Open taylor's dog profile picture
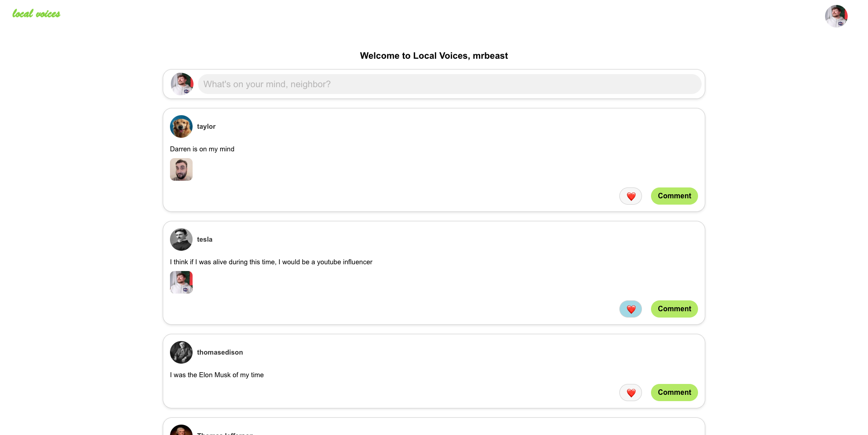This screenshot has height=435, width=868. 181,126
